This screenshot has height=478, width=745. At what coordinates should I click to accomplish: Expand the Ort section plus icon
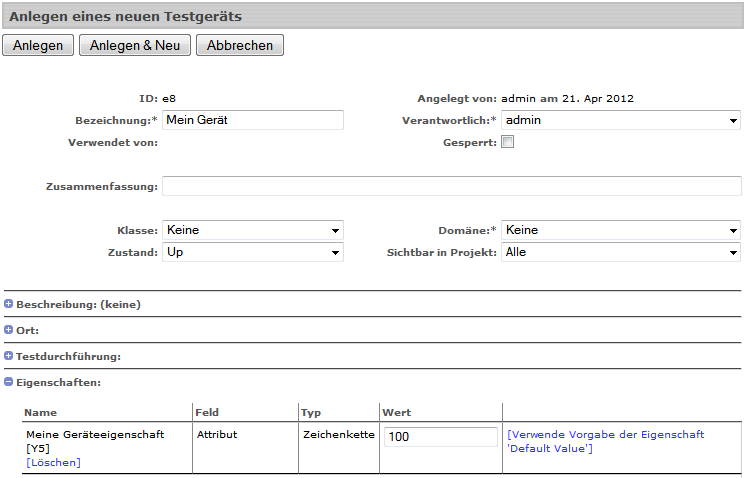tap(9, 329)
